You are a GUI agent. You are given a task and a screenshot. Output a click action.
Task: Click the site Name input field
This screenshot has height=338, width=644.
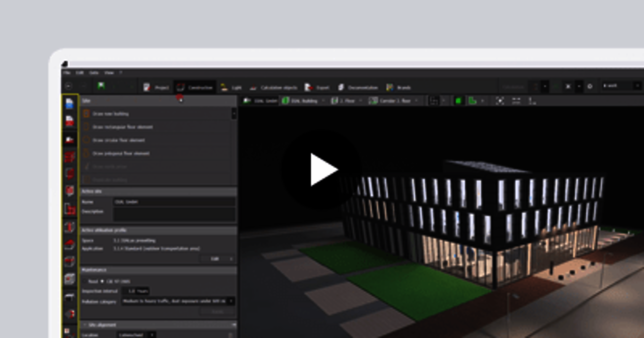click(174, 202)
